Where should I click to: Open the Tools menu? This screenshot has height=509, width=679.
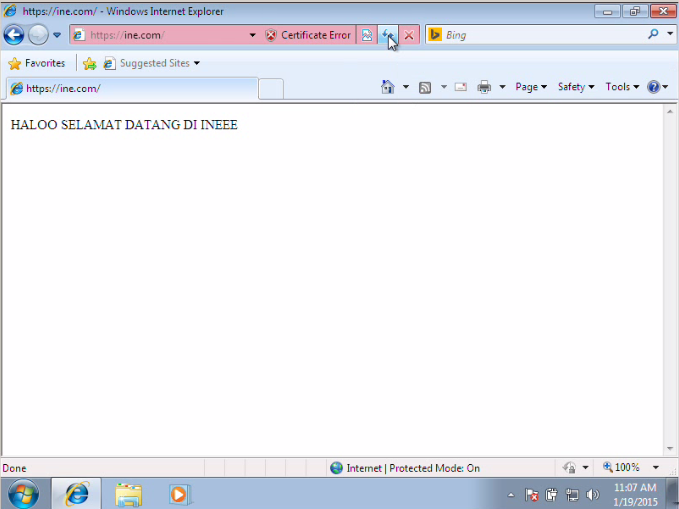[622, 87]
